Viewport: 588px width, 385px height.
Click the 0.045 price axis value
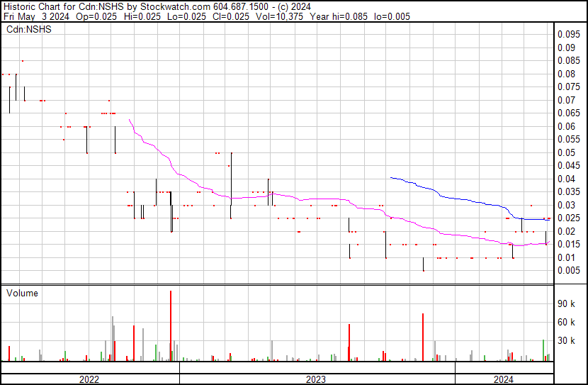pos(569,165)
